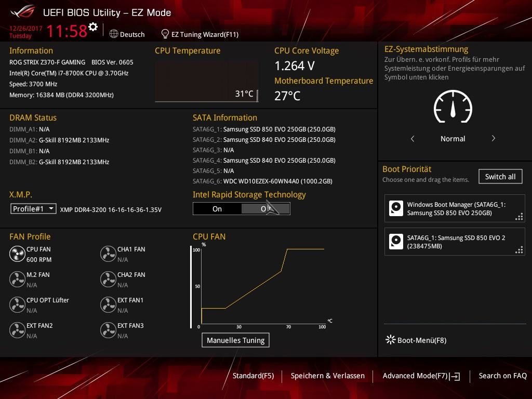Click the Windows Boot Manager disk icon

pyautogui.click(x=396, y=208)
